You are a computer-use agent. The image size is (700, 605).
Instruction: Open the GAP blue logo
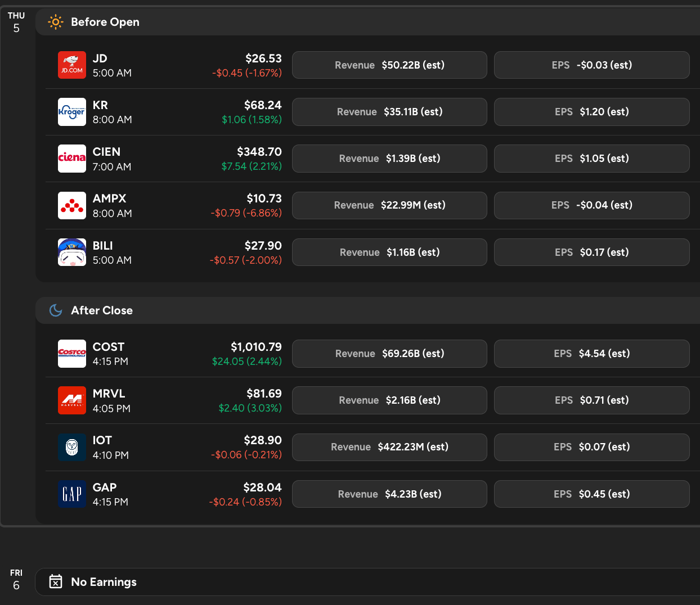click(x=72, y=494)
